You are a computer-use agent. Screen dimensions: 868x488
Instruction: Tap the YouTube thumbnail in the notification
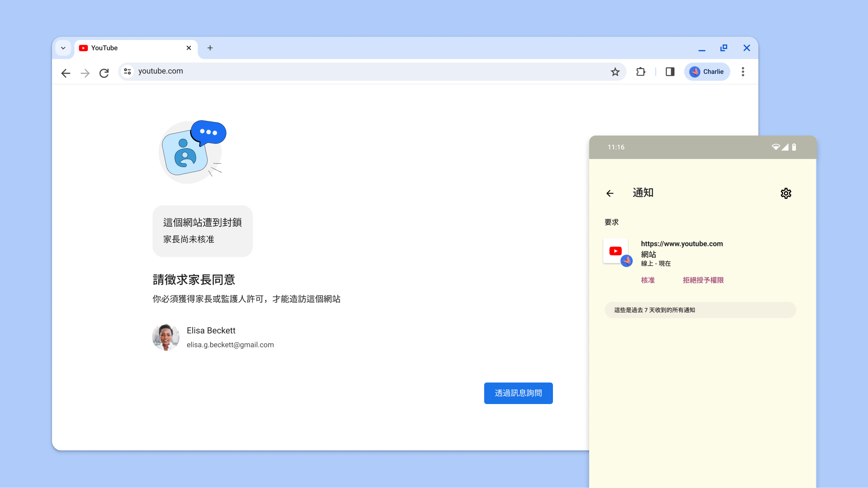pos(615,251)
